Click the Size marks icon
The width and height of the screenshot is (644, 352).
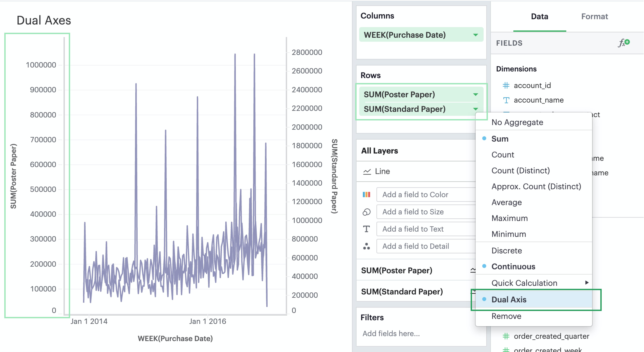pyautogui.click(x=366, y=212)
